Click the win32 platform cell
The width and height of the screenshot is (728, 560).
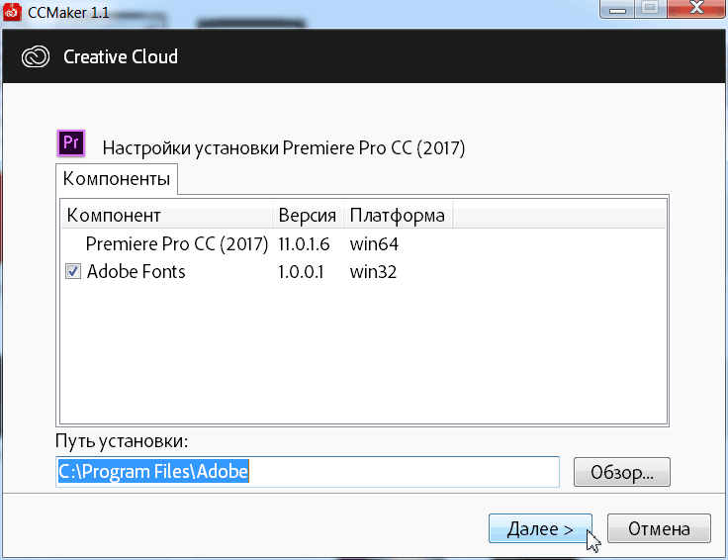(x=373, y=271)
